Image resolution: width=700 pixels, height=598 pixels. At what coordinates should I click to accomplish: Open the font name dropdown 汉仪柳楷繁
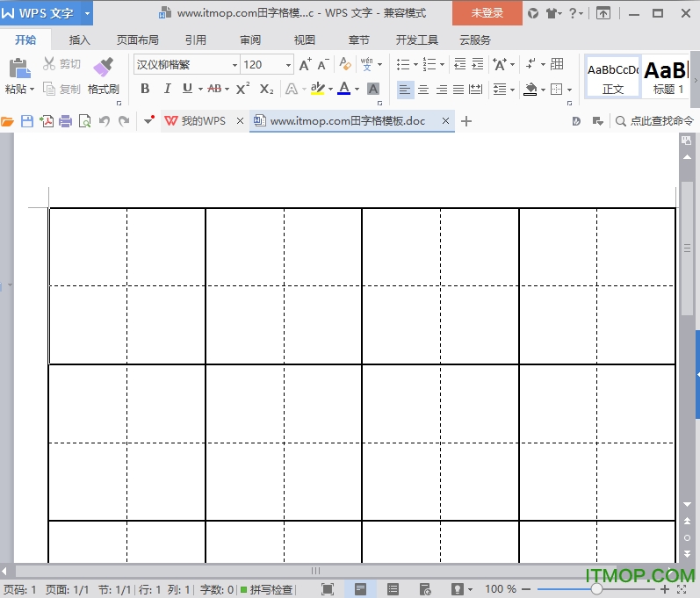coord(235,65)
